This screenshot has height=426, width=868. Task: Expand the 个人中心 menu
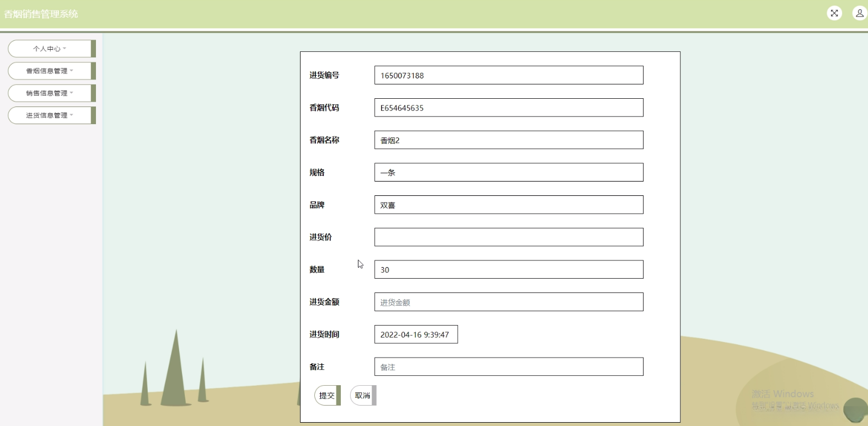52,49
